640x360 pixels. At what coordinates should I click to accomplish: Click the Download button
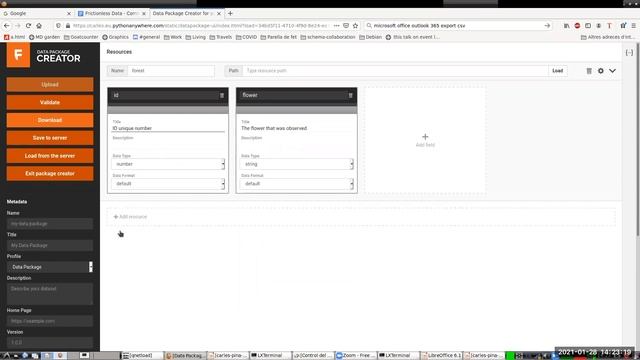[50, 120]
